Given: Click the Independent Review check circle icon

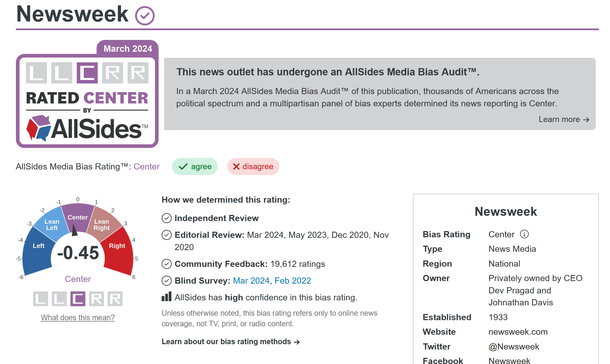Looking at the screenshot, I should (x=167, y=218).
